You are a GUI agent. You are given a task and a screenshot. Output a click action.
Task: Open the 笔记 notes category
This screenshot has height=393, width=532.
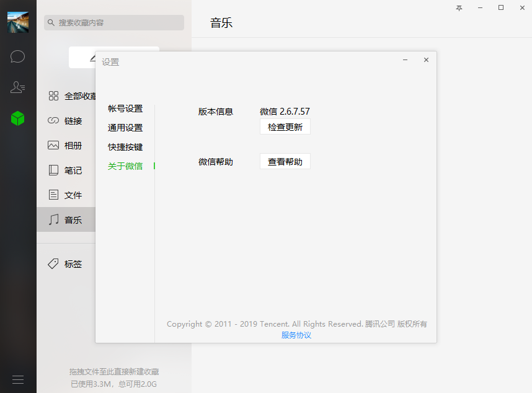coord(66,170)
